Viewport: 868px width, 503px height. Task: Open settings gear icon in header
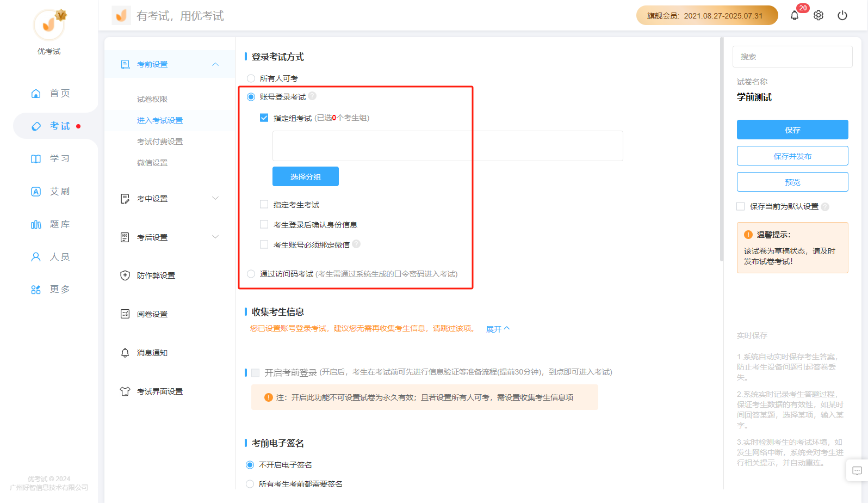pyautogui.click(x=819, y=15)
